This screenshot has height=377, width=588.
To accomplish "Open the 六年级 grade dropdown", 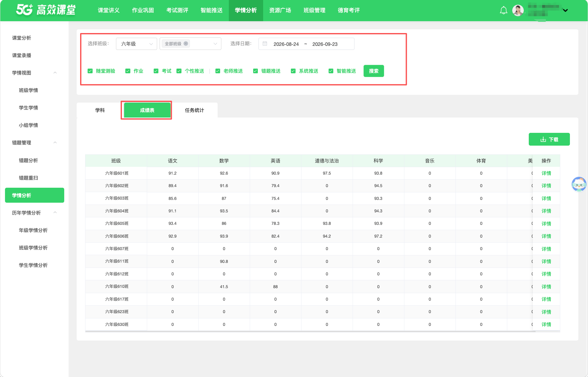I will (x=137, y=44).
